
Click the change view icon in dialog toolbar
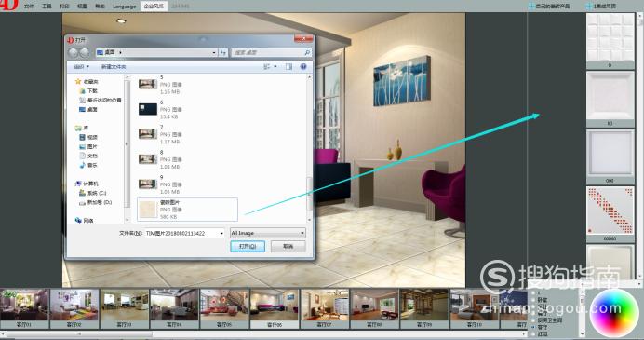(x=267, y=66)
